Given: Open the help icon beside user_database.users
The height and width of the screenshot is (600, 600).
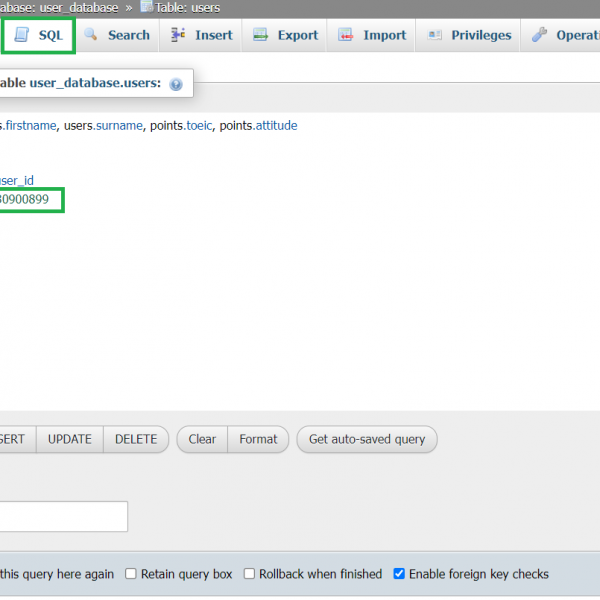Looking at the screenshot, I should click(x=176, y=85).
